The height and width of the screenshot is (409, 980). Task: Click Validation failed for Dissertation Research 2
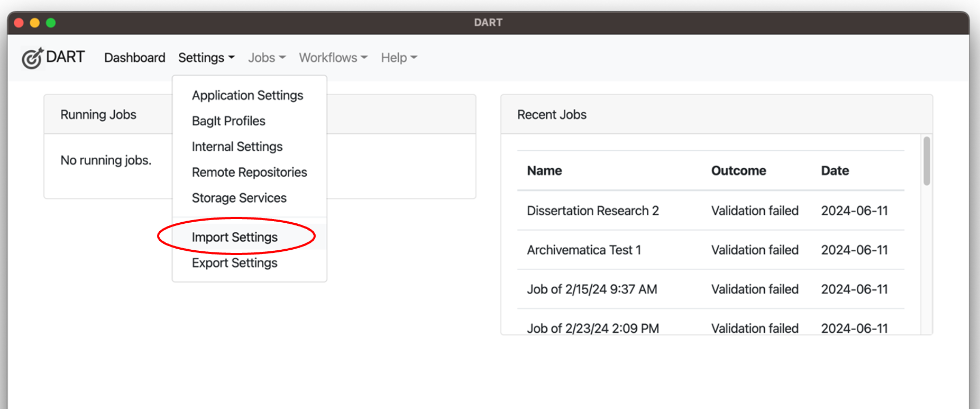click(755, 211)
